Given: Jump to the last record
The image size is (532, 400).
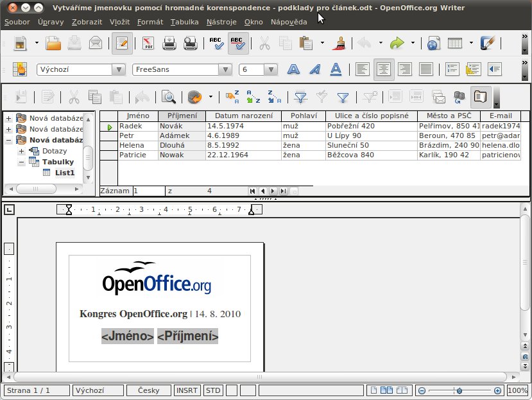Looking at the screenshot, I should pyautogui.click(x=283, y=191).
